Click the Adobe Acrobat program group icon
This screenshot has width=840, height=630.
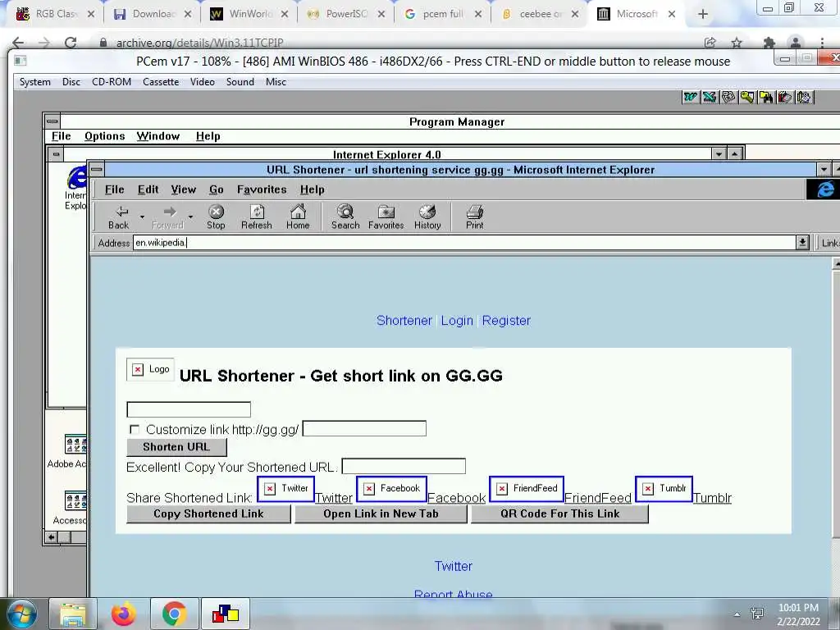click(x=75, y=445)
